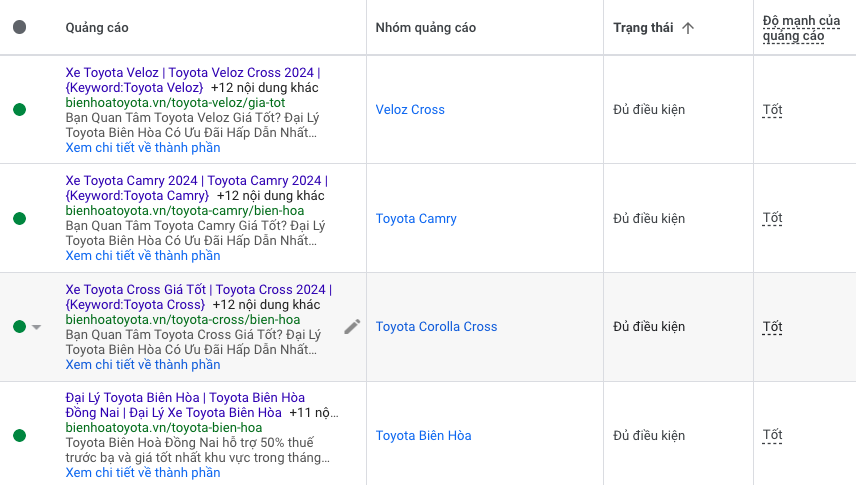This screenshot has width=856, height=485.
Task: Click the Nhóm quảng cáo column header
Action: point(425,28)
